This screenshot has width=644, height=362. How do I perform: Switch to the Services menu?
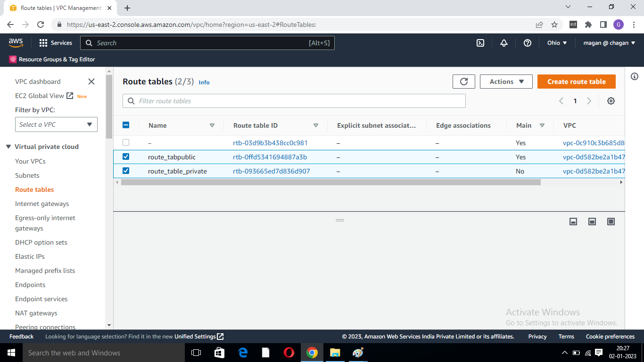click(x=55, y=42)
